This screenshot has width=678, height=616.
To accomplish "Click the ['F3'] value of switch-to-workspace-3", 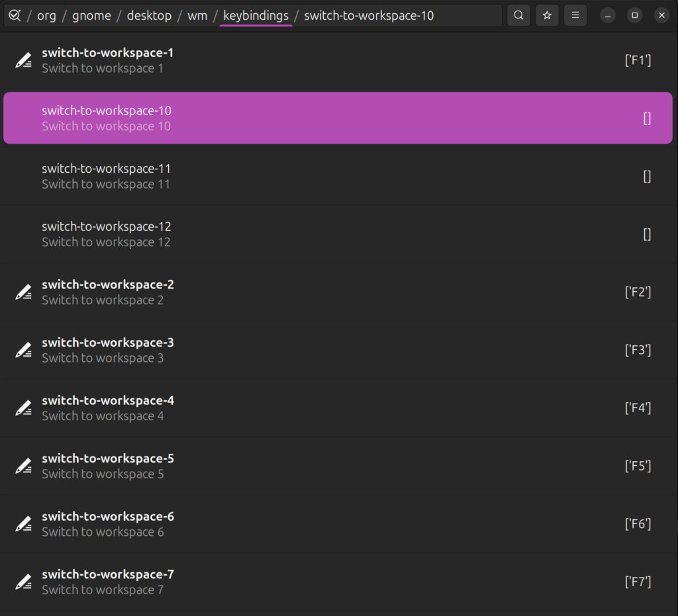I will (x=638, y=350).
